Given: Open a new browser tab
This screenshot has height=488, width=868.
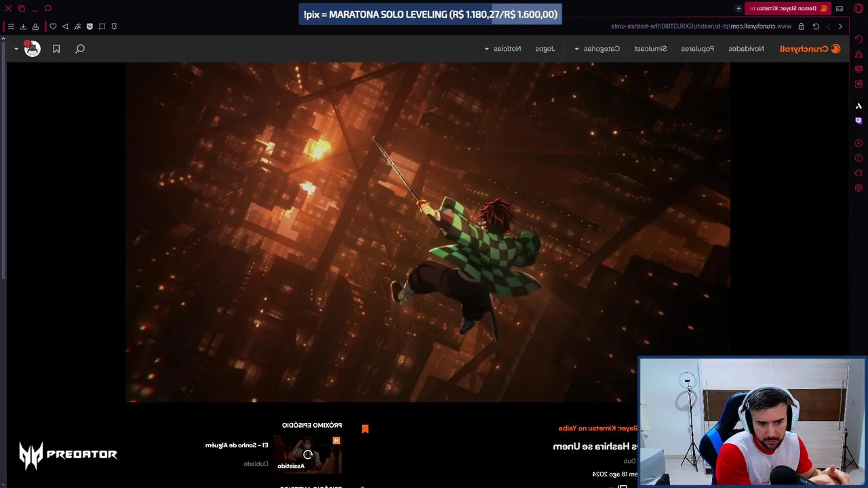Looking at the screenshot, I should click(x=738, y=8).
